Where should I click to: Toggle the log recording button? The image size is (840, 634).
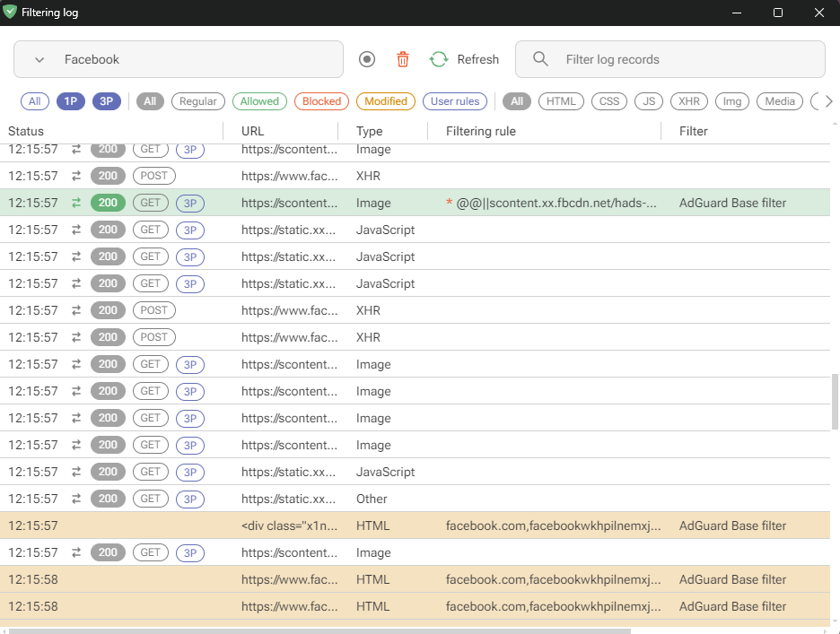click(367, 59)
